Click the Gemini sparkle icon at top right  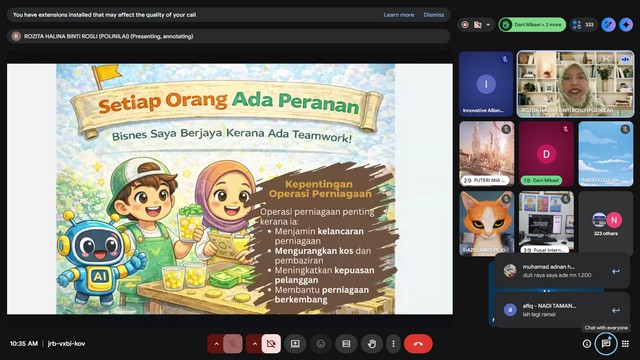[x=626, y=24]
